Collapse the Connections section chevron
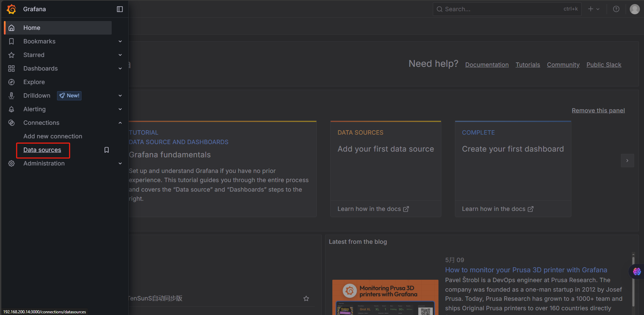This screenshot has height=315, width=644. pyautogui.click(x=120, y=123)
